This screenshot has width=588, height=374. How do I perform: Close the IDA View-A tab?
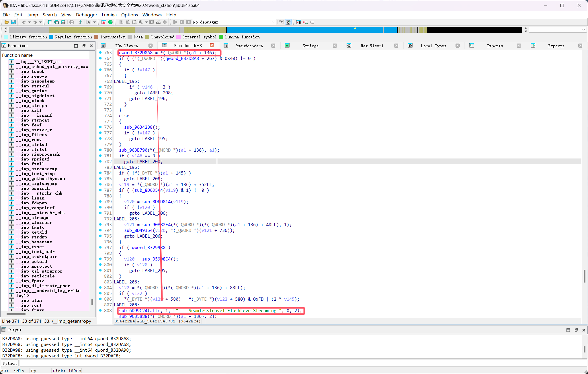(151, 46)
